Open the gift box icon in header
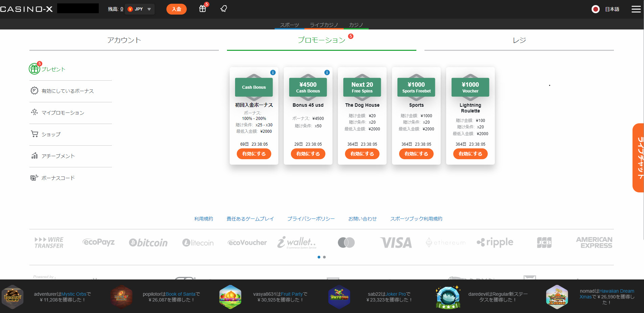 pos(203,9)
